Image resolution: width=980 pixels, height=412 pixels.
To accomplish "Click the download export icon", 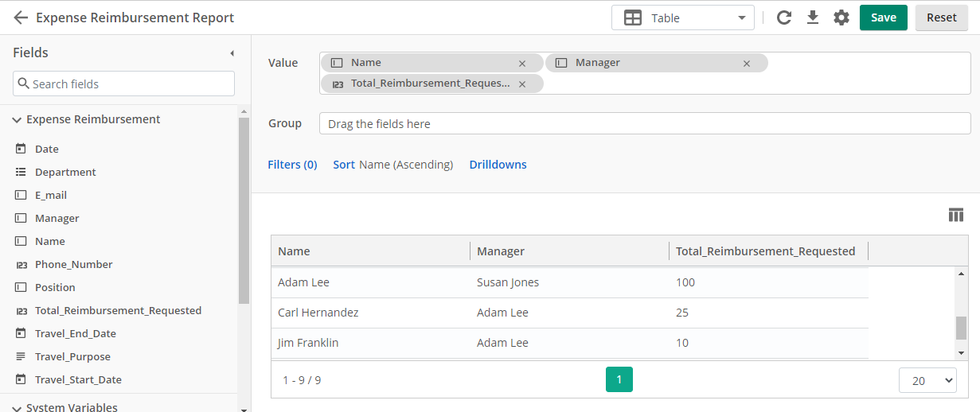I will (813, 17).
